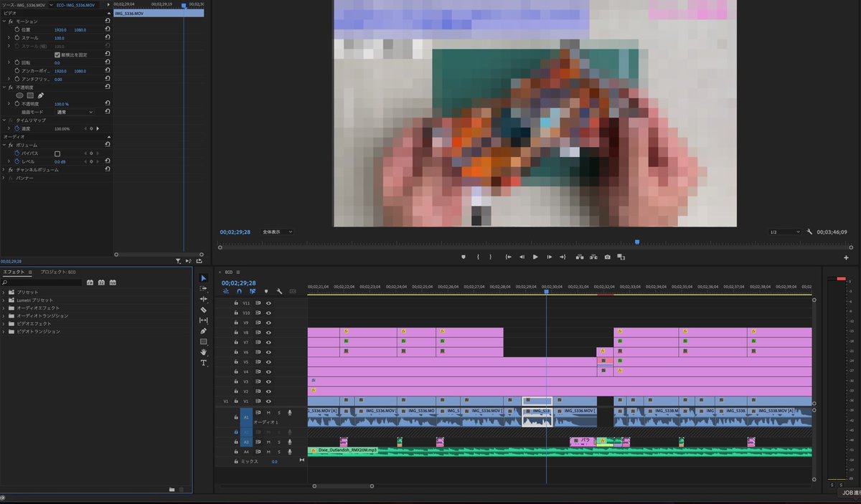Click free draw bezier pen mask
This screenshot has width=861, height=504.
point(41,95)
